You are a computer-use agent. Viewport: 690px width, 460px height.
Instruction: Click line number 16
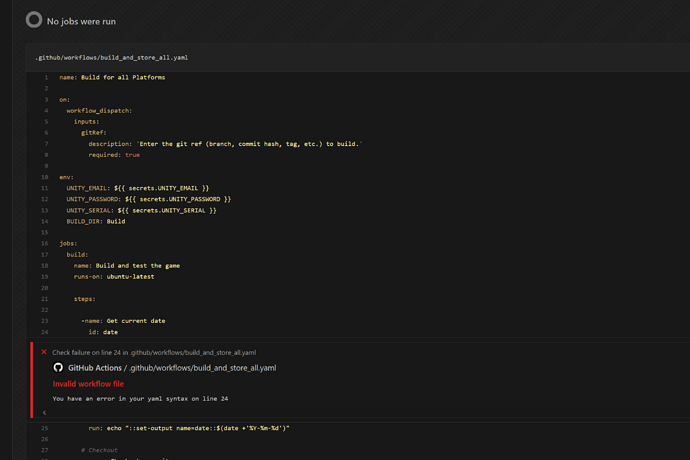[44, 243]
